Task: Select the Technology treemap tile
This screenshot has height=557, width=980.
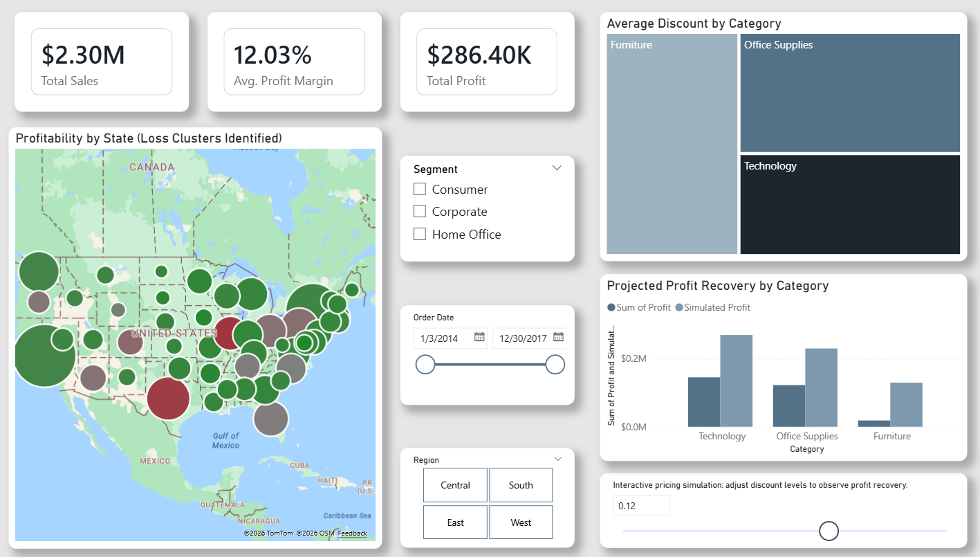Action: click(x=850, y=204)
